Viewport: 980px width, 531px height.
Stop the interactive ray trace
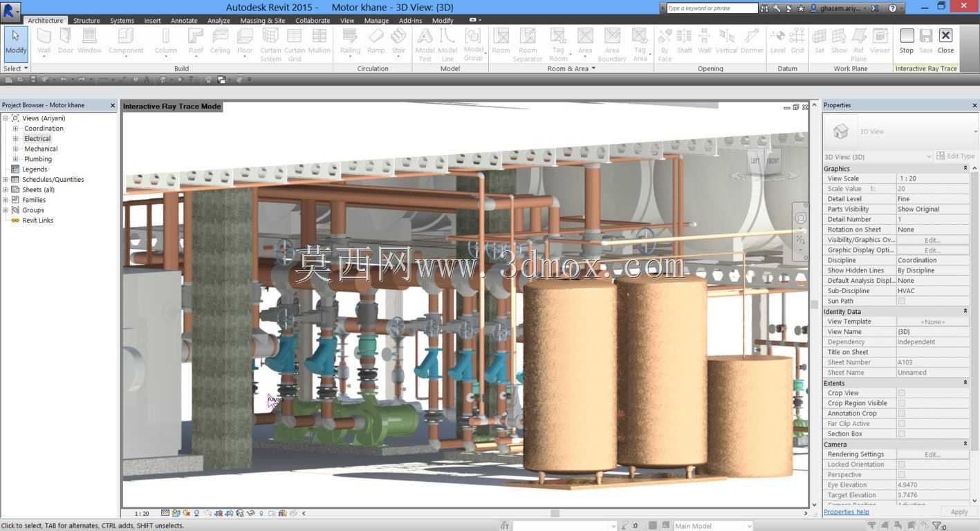(x=906, y=41)
